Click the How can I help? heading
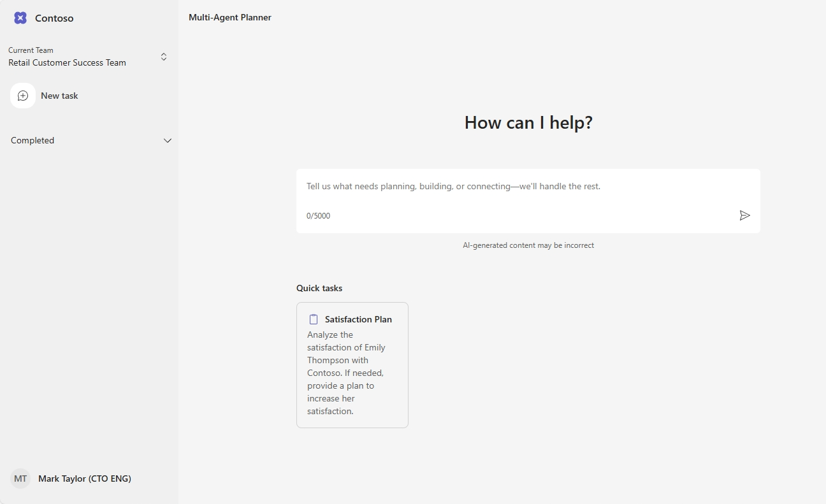This screenshot has width=826, height=504. click(x=528, y=122)
